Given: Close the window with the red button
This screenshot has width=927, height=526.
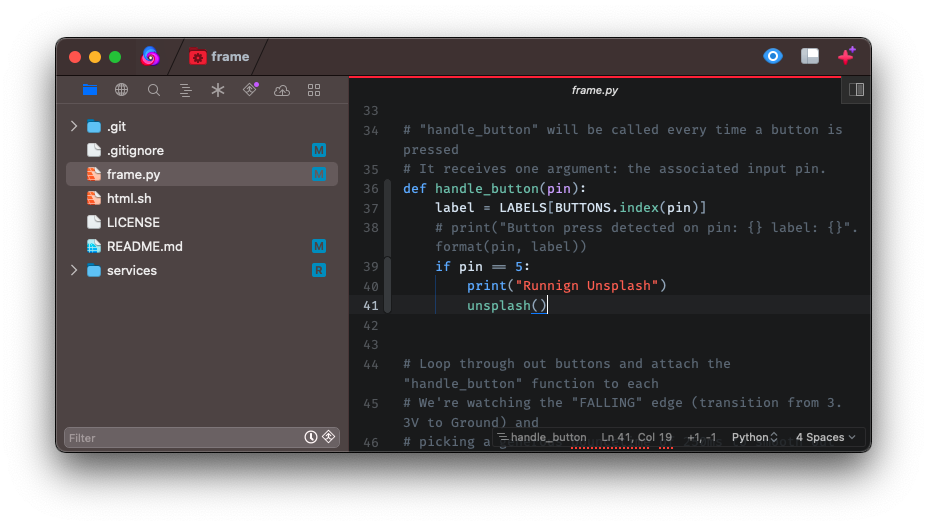Looking at the screenshot, I should point(75,57).
